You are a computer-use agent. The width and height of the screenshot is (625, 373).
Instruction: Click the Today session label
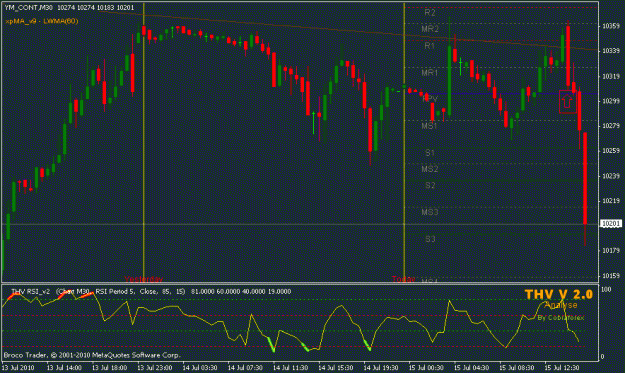403,279
